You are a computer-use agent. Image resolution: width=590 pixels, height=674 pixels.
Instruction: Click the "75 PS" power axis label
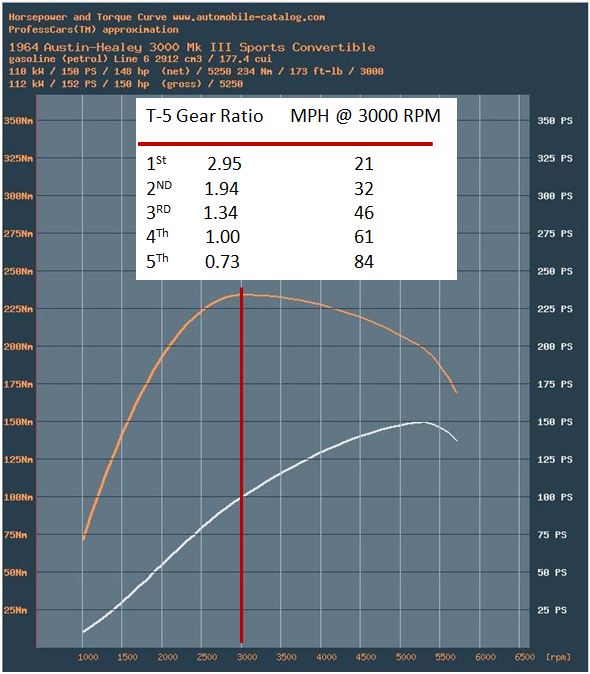tap(552, 535)
